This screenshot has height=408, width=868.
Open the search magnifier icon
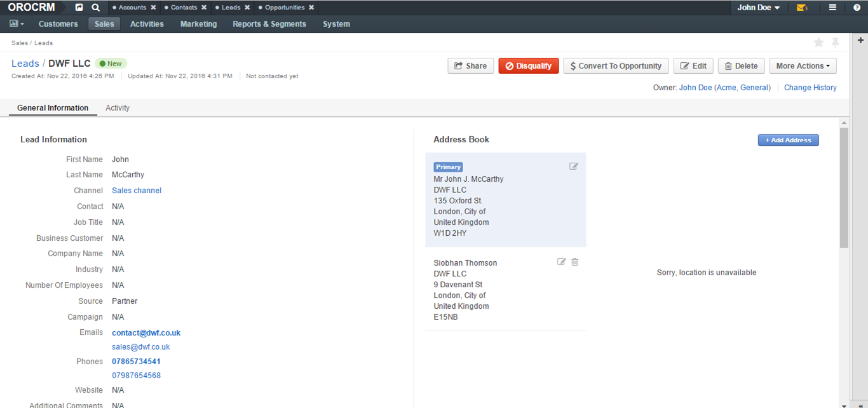pyautogui.click(x=95, y=8)
